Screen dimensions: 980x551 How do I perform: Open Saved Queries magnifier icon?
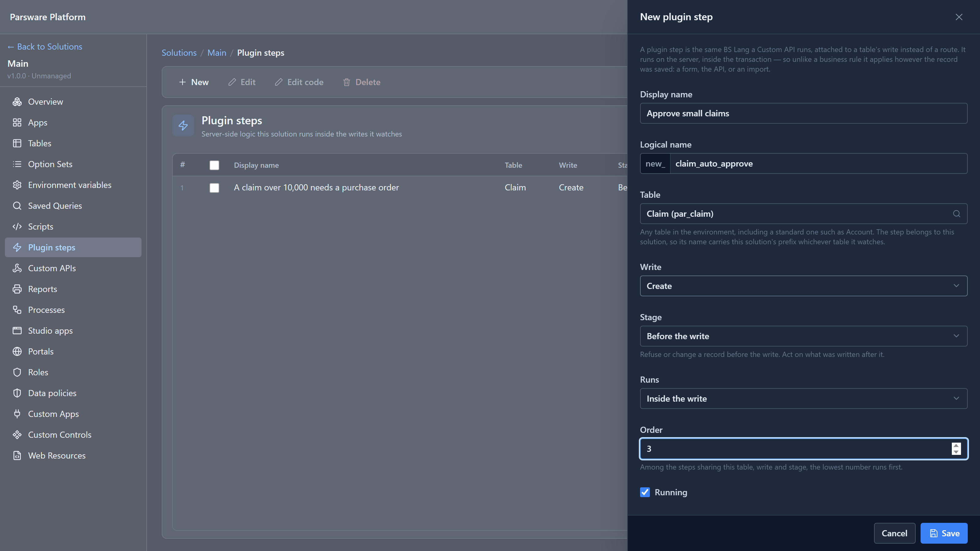(17, 206)
